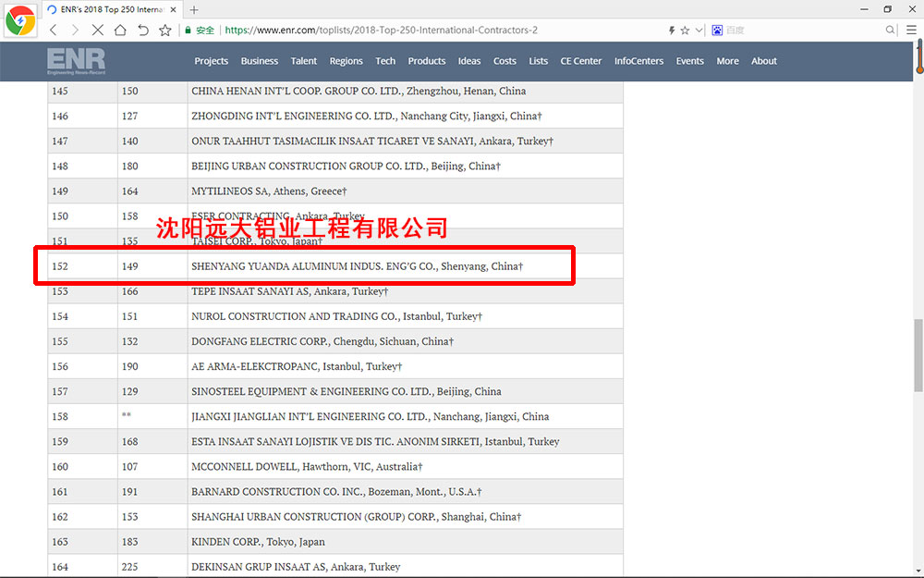Click the thermometer widget on the right edge

click(919, 56)
